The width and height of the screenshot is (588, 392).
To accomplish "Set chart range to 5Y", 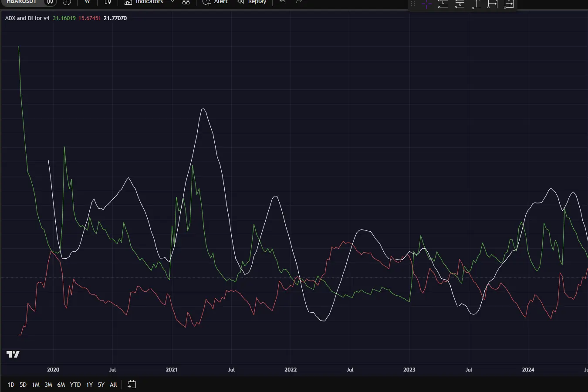I will (x=101, y=385).
